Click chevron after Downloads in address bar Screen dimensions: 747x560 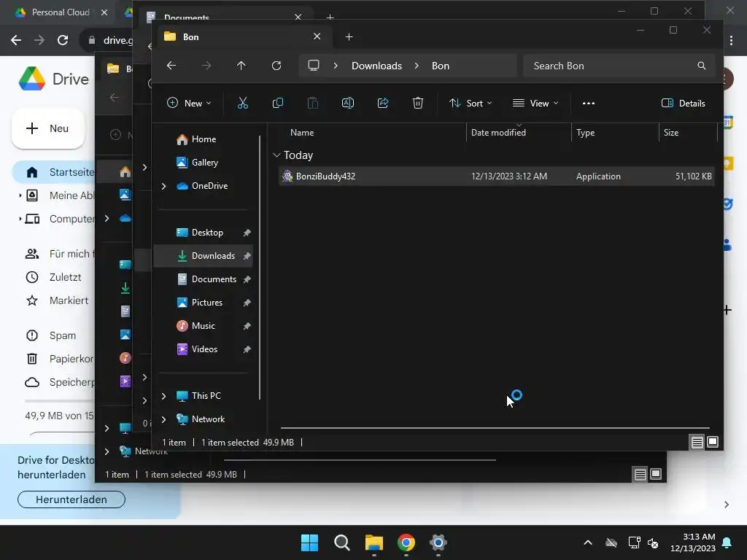417,66
